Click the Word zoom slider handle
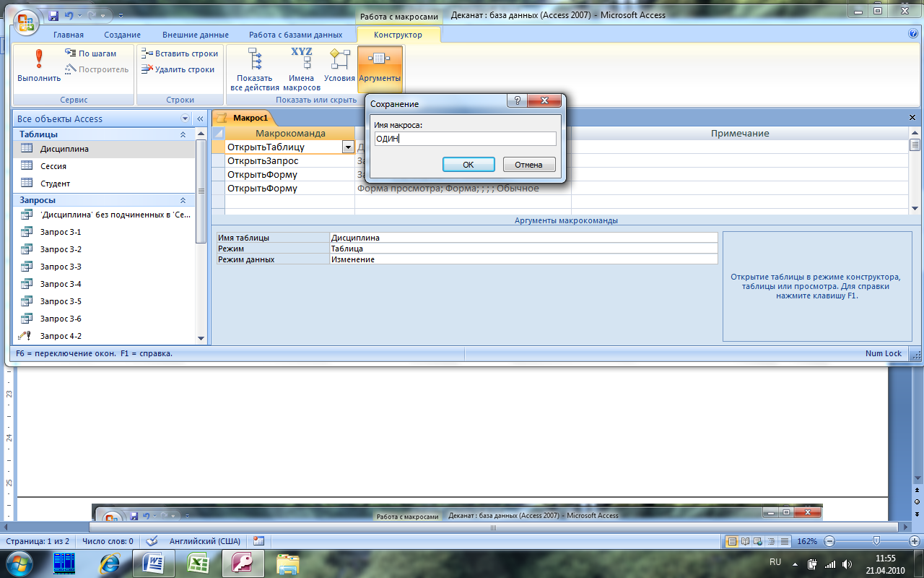 point(876,541)
